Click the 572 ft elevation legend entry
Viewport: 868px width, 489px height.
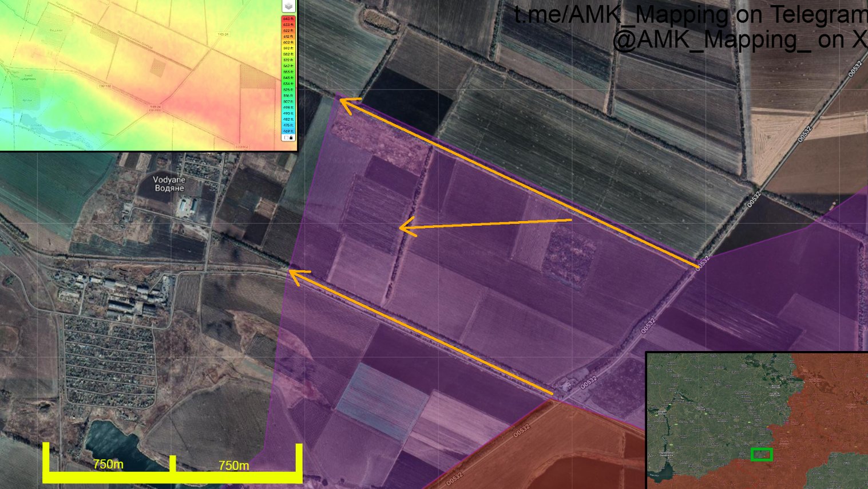click(288, 60)
